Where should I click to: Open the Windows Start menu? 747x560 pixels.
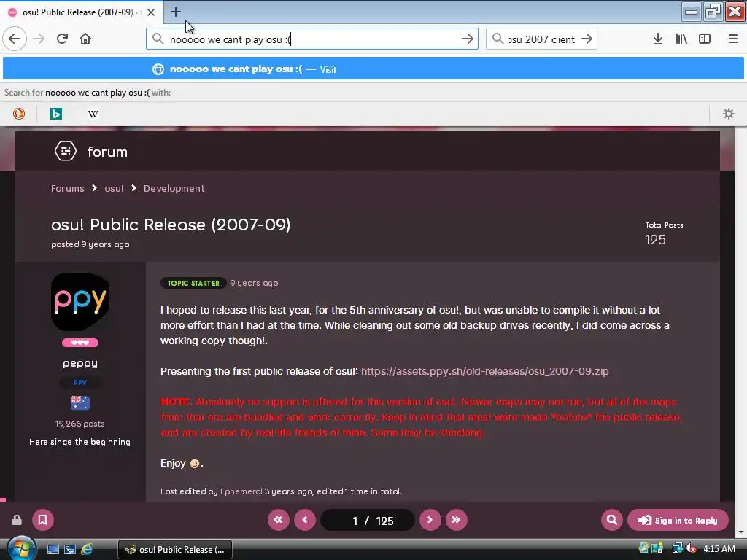click(21, 549)
